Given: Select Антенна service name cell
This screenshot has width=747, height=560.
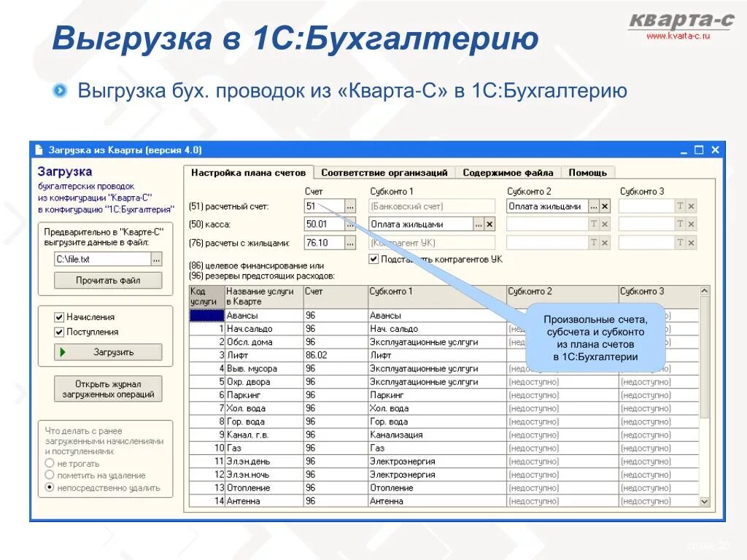Looking at the screenshot, I should [x=264, y=501].
